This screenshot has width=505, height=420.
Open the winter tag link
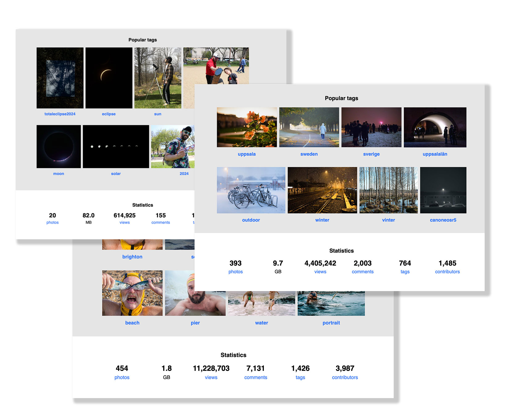click(322, 220)
